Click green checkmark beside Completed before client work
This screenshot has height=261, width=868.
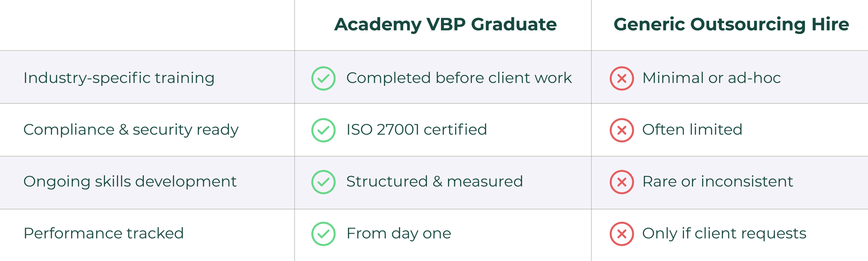coord(323,79)
